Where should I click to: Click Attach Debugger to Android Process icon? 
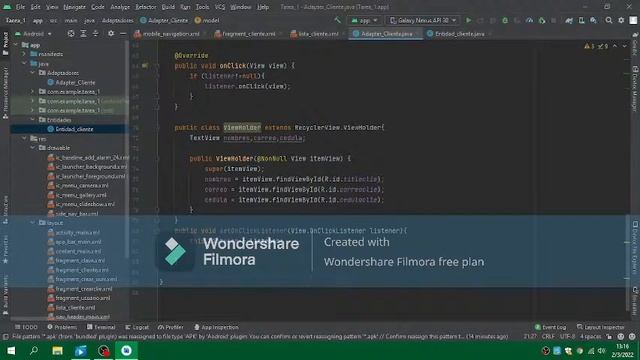(x=542, y=20)
